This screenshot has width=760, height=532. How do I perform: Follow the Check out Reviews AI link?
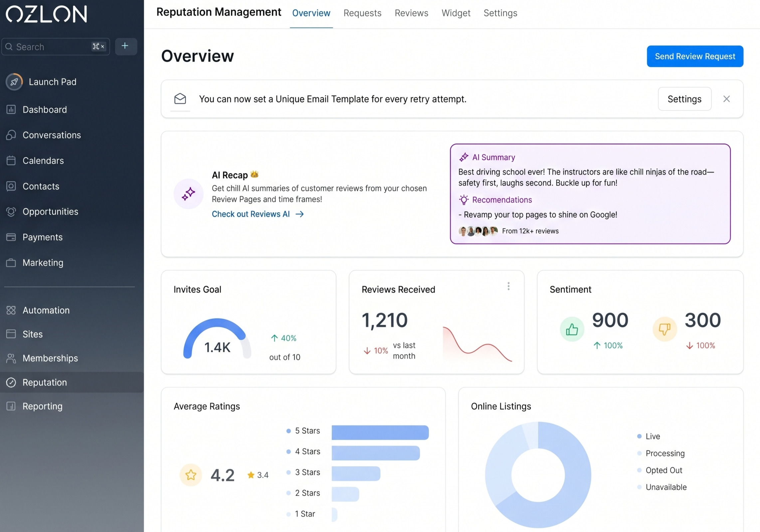258,214
